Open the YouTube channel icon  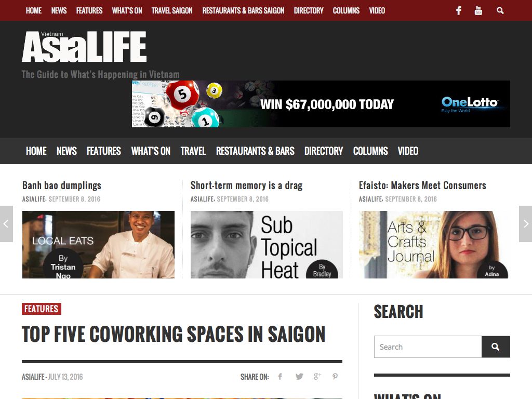(x=478, y=10)
